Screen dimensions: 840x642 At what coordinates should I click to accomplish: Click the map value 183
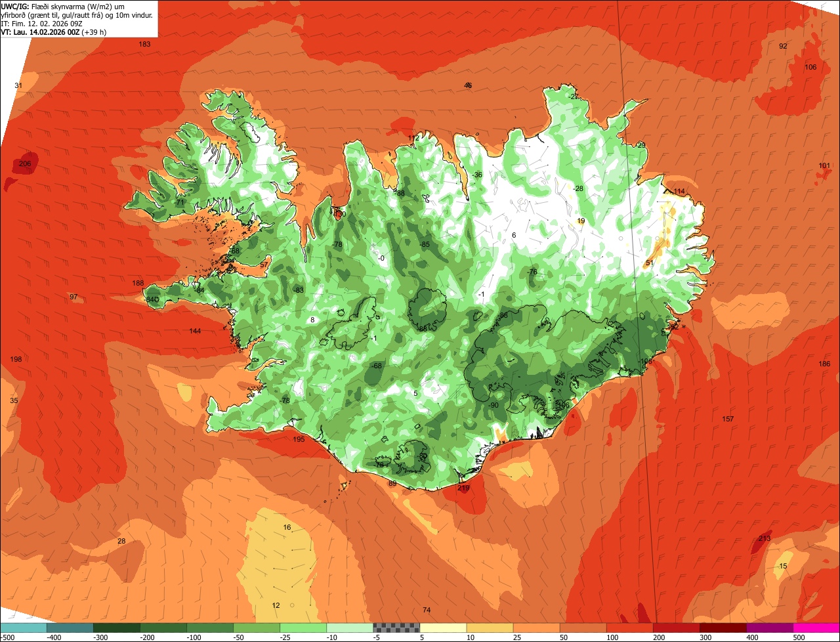[x=145, y=44]
